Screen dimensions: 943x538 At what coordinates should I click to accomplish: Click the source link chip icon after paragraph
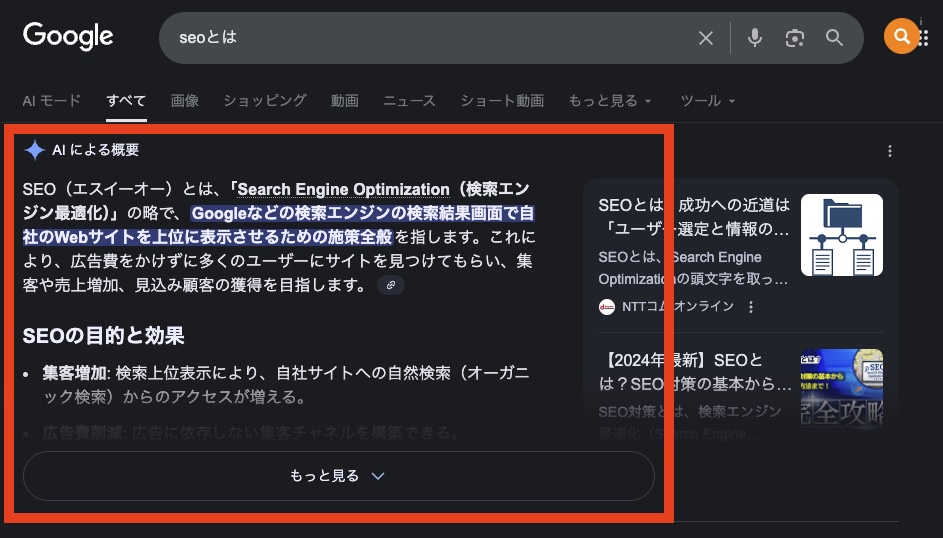391,285
